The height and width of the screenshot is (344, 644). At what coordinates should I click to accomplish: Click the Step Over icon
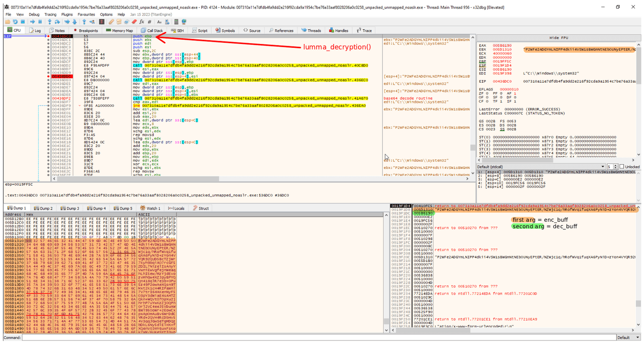pos(58,21)
